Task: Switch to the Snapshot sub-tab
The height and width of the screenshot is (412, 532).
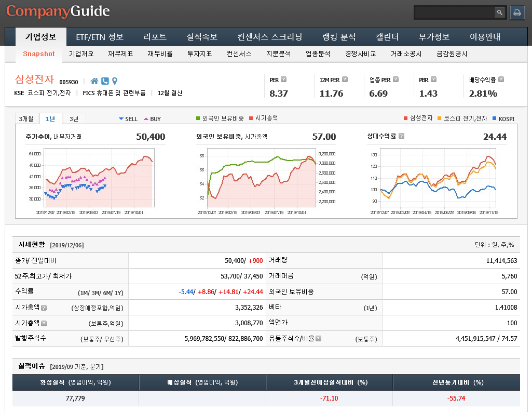Action: 39,54
